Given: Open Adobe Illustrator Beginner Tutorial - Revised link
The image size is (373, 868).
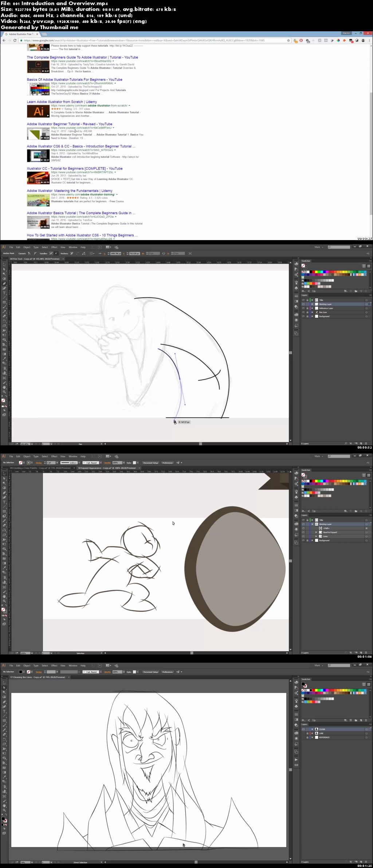Looking at the screenshot, I should [x=70, y=124].
